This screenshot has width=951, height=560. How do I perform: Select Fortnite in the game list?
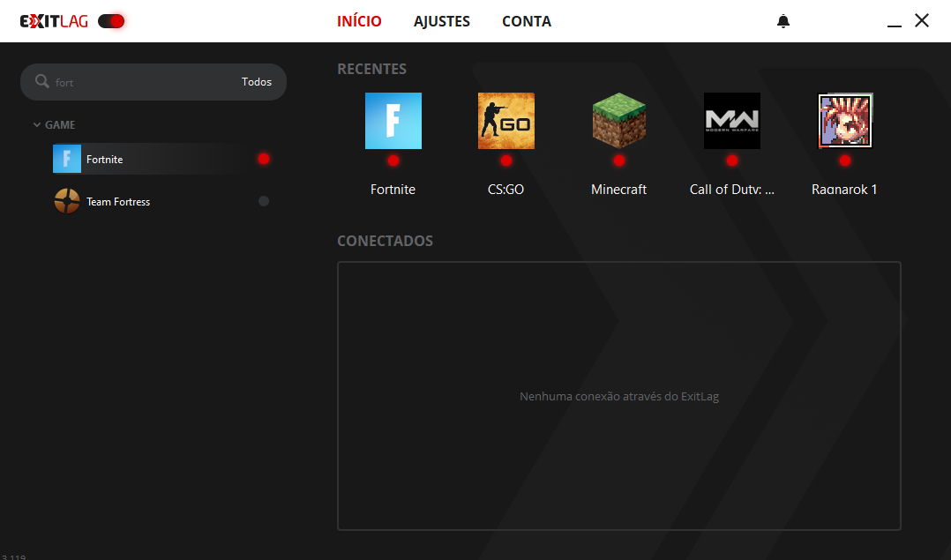pos(104,160)
